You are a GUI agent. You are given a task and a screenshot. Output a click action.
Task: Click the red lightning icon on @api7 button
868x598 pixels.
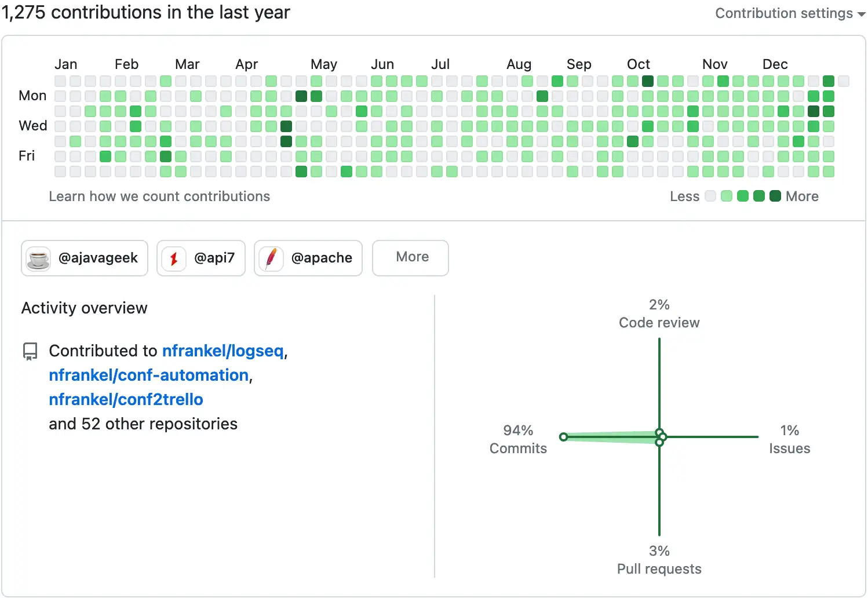click(173, 258)
